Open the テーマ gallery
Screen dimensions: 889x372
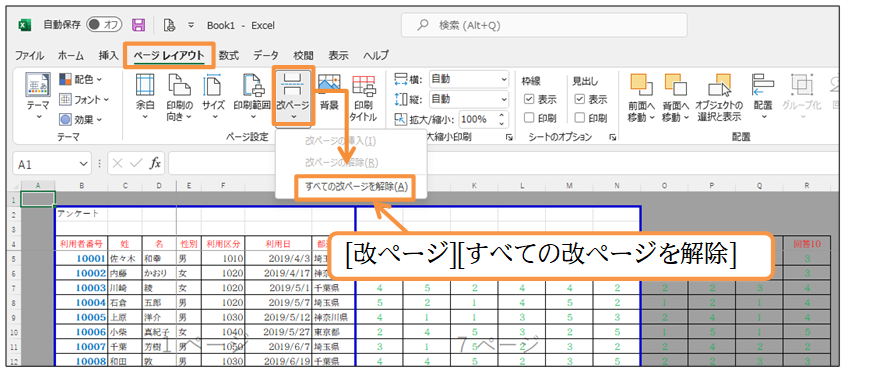(38, 96)
